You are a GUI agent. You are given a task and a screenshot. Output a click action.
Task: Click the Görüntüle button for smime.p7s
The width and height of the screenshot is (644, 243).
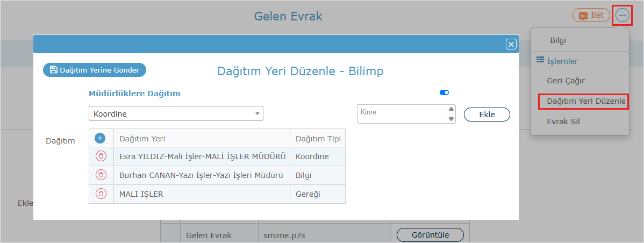430,235
